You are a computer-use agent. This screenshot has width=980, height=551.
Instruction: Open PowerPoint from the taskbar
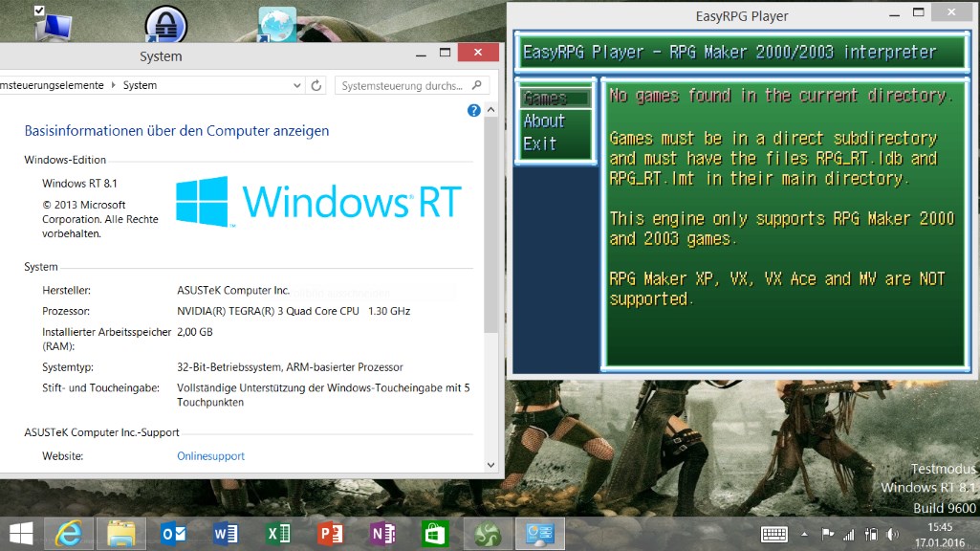pyautogui.click(x=330, y=534)
